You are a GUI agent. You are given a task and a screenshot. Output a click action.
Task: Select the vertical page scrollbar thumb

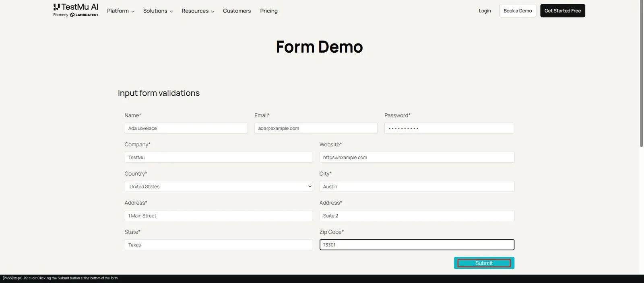click(642, 74)
